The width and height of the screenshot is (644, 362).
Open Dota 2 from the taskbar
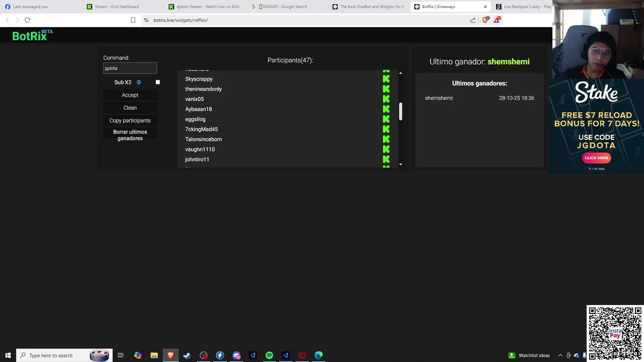[302, 355]
